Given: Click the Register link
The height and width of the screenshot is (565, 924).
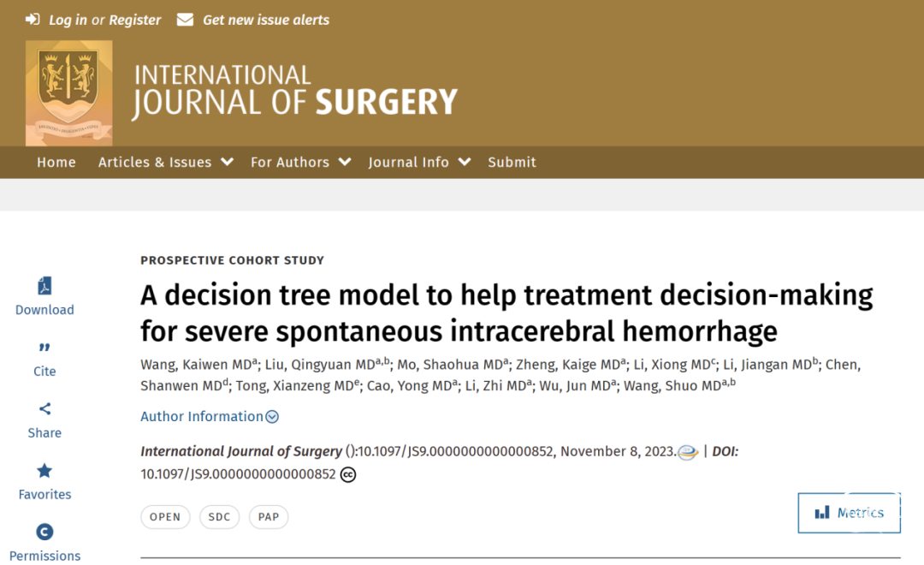Looking at the screenshot, I should pyautogui.click(x=135, y=20).
